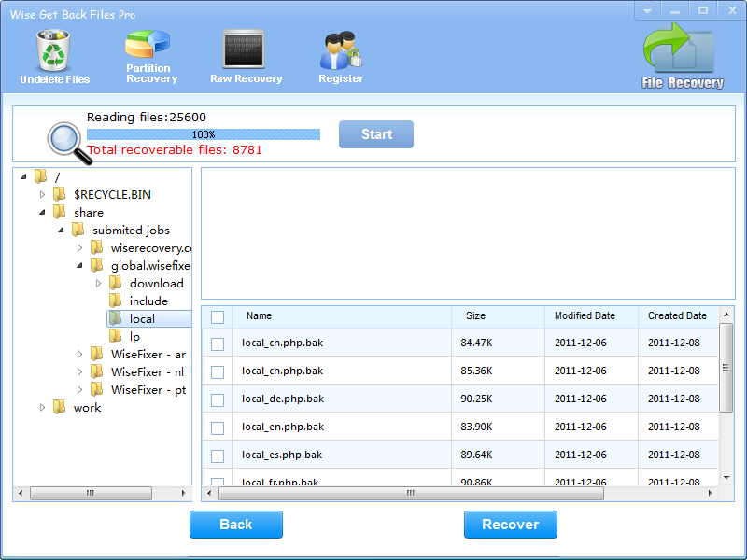Check the box for local_es.php.bak

218,456
